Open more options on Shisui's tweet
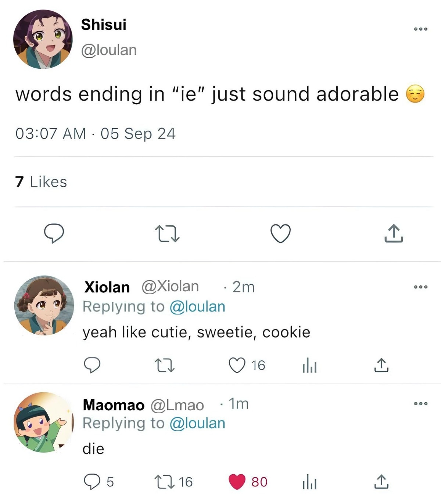The image size is (441, 504). [420, 29]
